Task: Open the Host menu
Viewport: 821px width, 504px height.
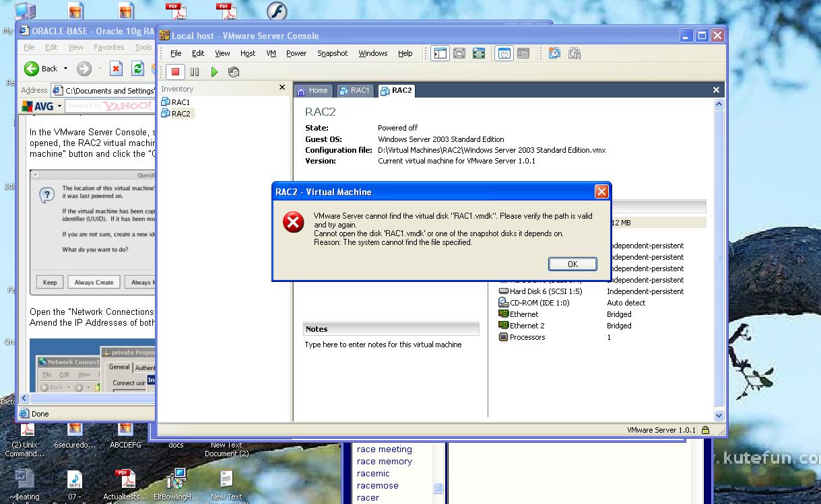Action: pos(248,53)
